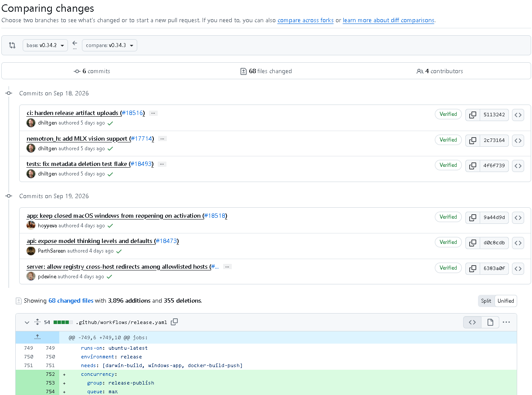Copy the release.yaml file path

coord(174,322)
